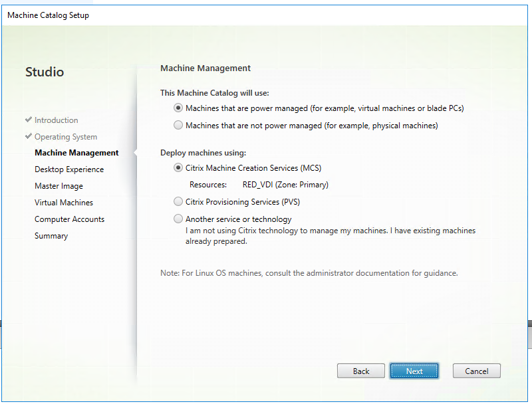This screenshot has height=406, width=532.
Task: Cancel the Machine Catalog Setup wizard
Action: [x=476, y=371]
